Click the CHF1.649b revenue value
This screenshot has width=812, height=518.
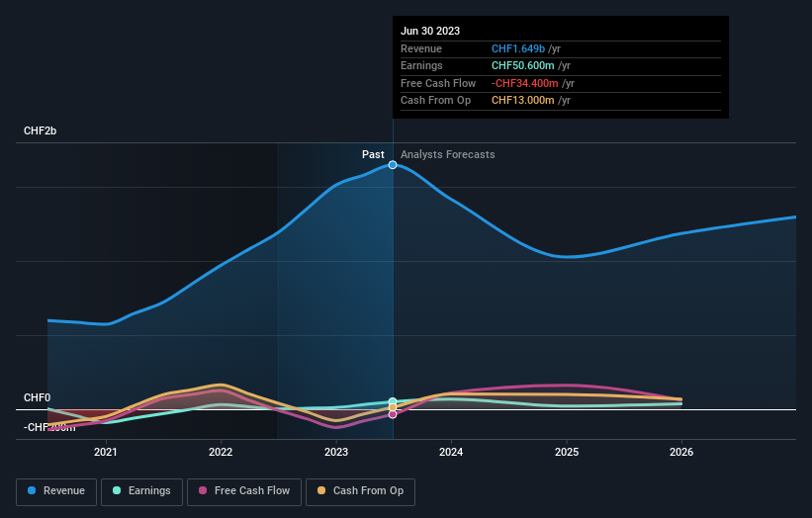tap(518, 48)
